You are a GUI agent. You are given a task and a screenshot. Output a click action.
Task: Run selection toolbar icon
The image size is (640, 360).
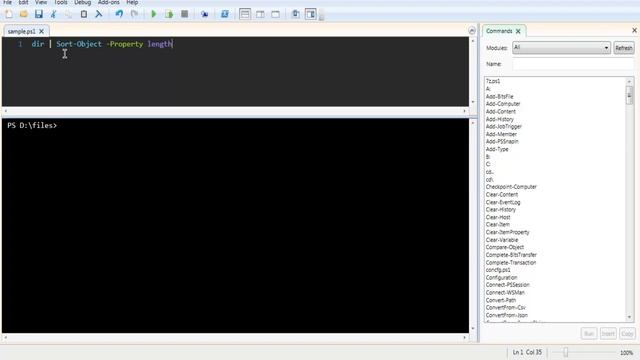(x=169, y=14)
